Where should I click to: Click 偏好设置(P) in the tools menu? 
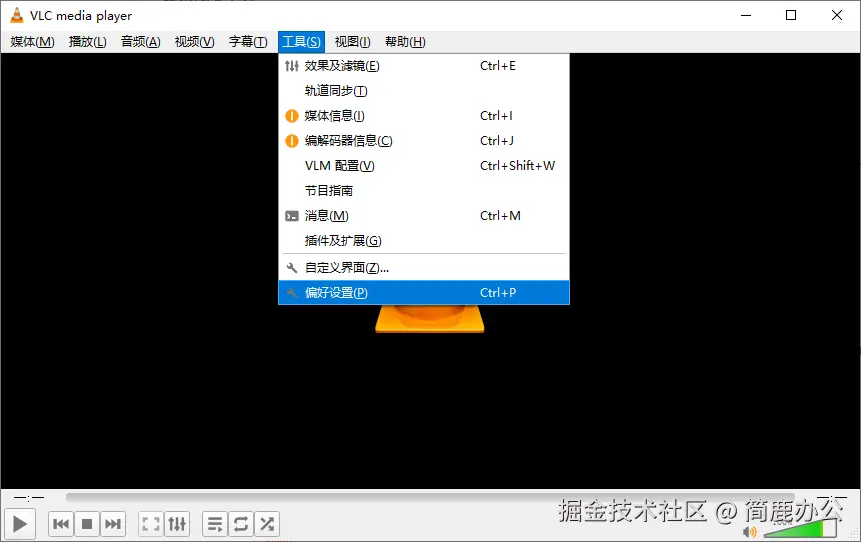tap(424, 293)
